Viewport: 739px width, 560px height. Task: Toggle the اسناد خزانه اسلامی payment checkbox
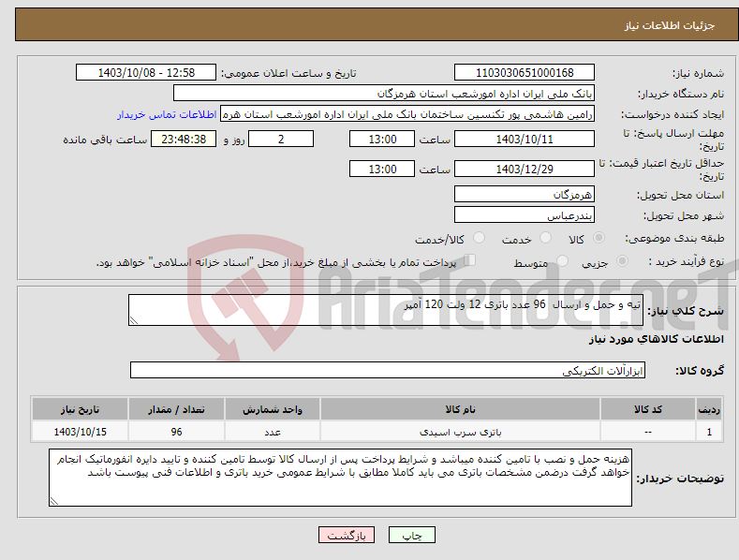[x=470, y=259]
